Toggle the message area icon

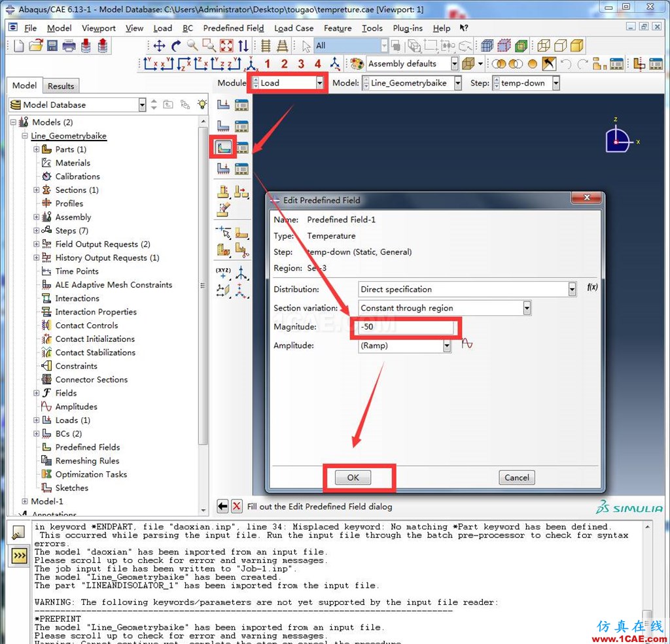tap(19, 533)
